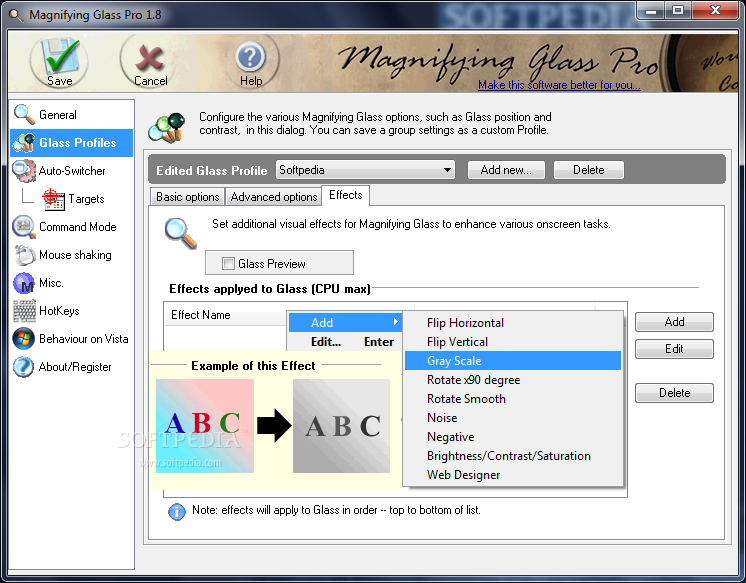The image size is (746, 583).
Task: Choose Rotate Smooth effect
Action: (513, 399)
